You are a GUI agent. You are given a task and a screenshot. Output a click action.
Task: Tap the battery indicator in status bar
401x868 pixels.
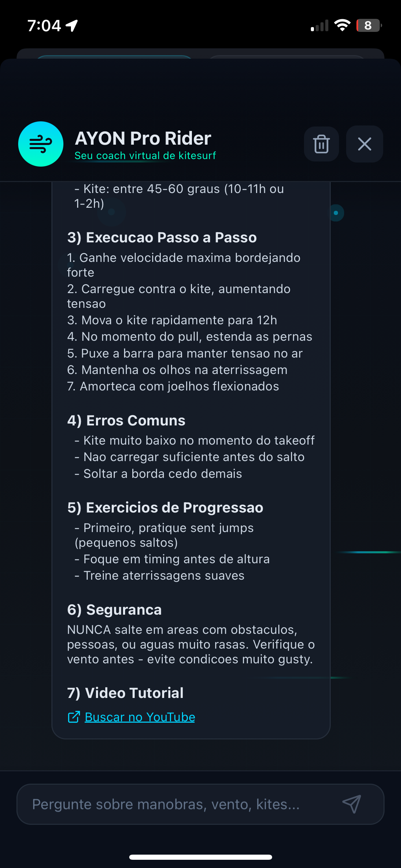coord(369,25)
